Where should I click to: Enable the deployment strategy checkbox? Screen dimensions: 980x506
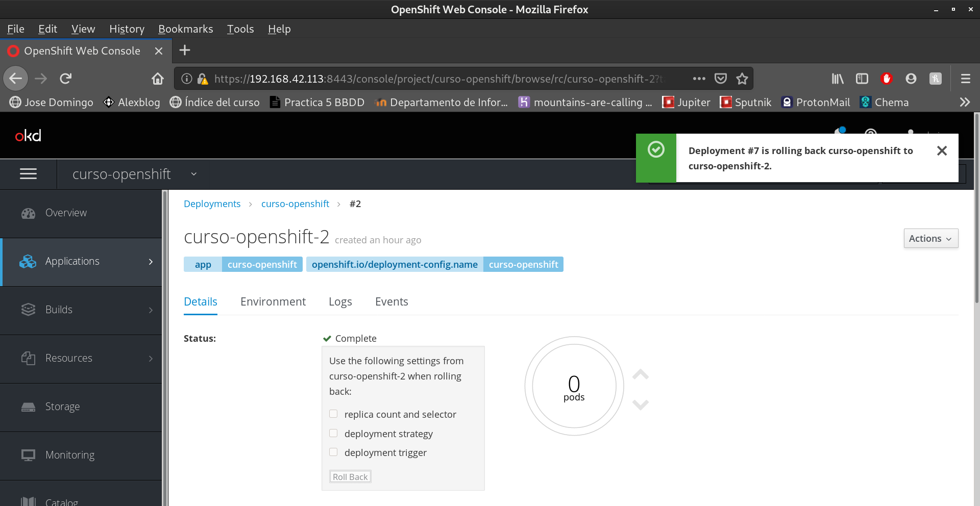[333, 433]
